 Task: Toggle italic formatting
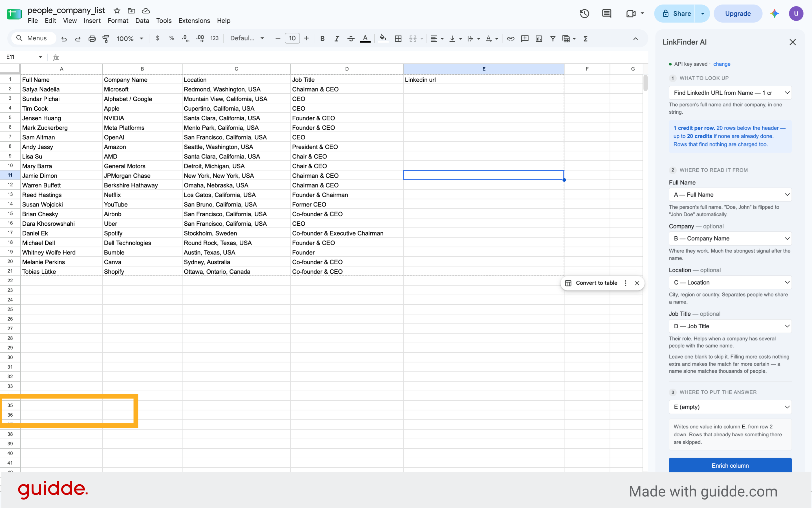[336, 39]
